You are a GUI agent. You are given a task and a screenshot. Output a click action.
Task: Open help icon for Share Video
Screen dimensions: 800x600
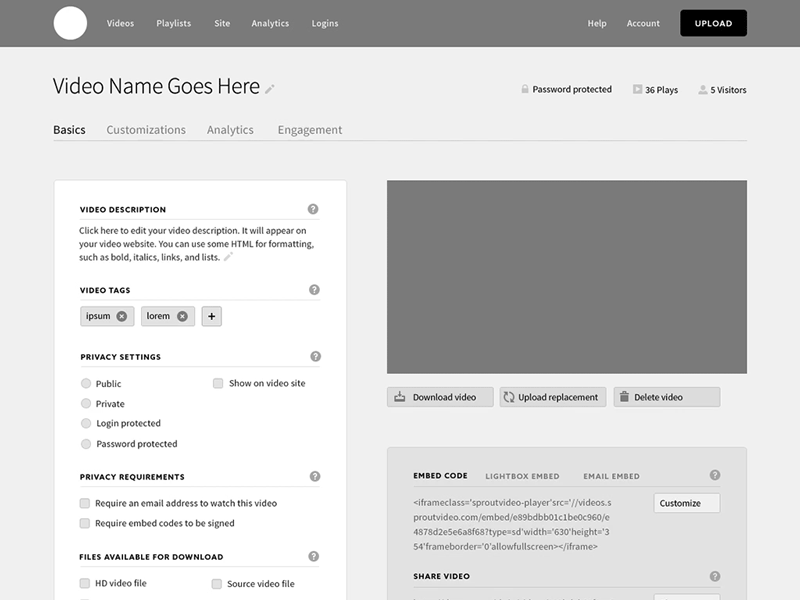715,576
